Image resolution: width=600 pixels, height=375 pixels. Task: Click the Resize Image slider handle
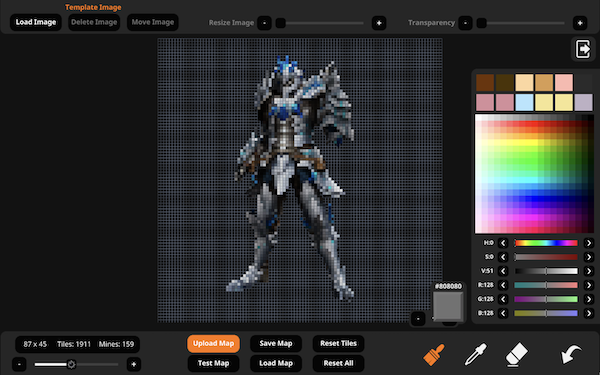point(280,23)
